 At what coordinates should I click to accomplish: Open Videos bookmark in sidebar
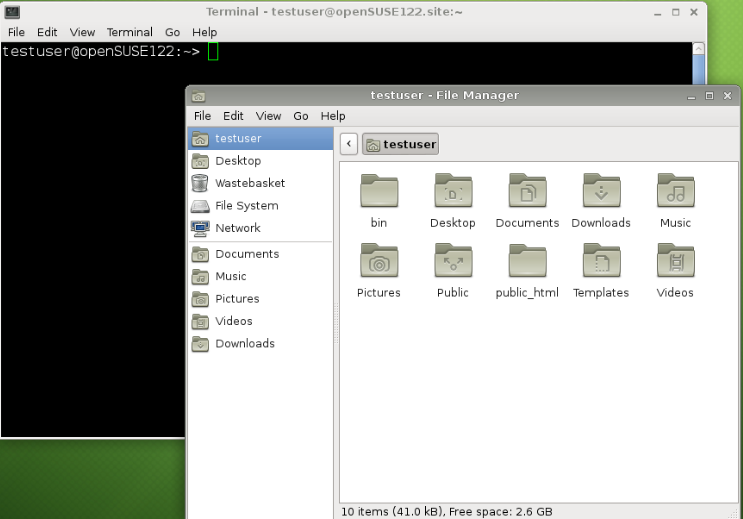pos(261,321)
